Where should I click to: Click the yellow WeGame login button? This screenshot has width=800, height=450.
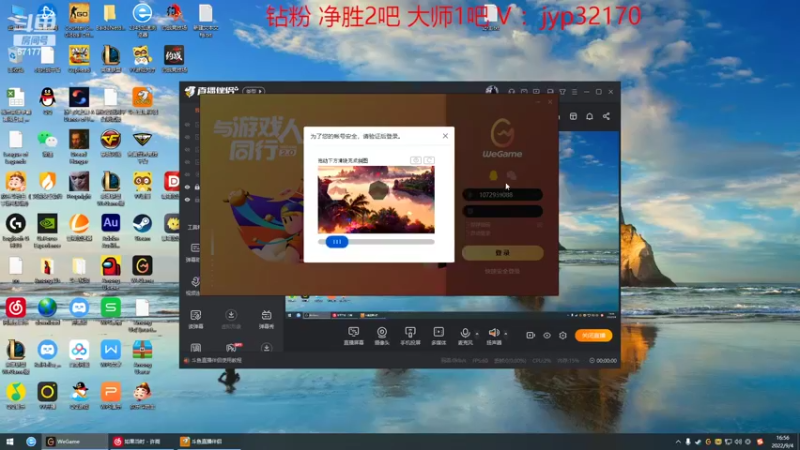[503, 253]
